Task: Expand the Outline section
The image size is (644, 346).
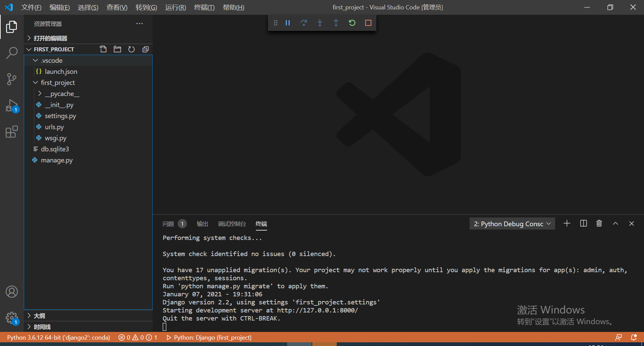Action: [89, 316]
